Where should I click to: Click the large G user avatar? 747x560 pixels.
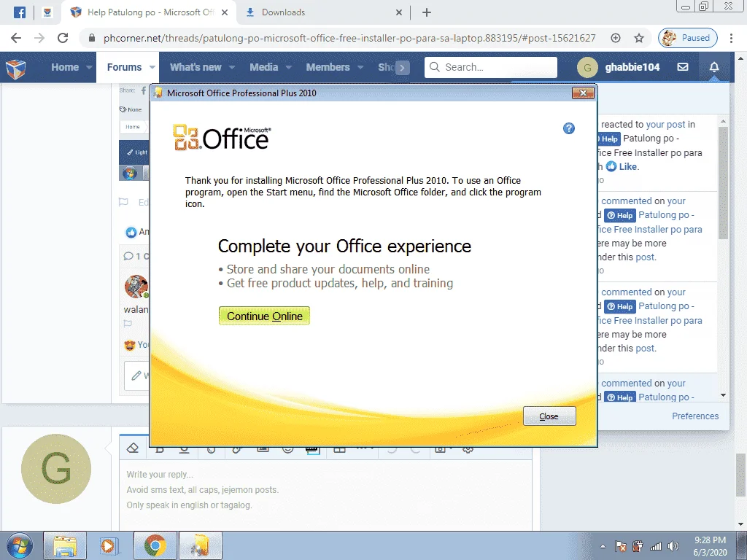tap(56, 469)
